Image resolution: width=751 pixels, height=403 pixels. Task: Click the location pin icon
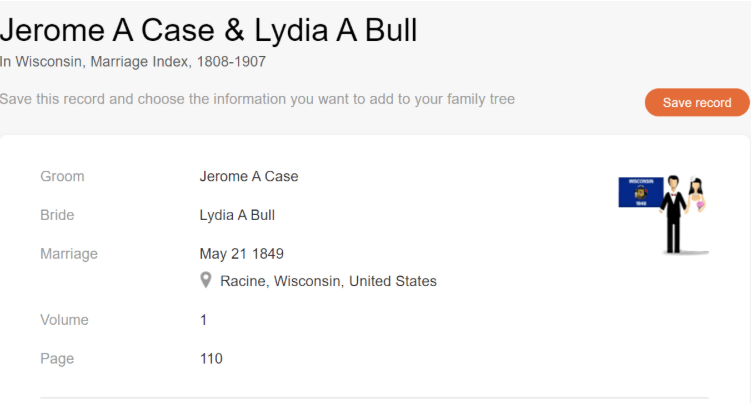pos(206,280)
